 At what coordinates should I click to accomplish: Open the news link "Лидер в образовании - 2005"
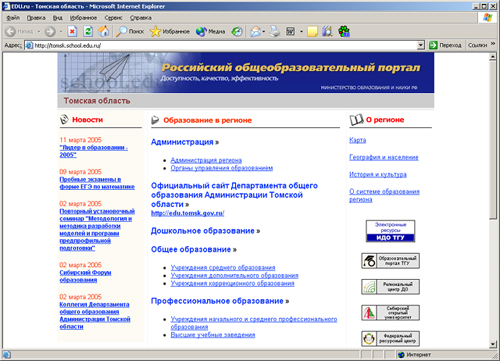(94, 151)
